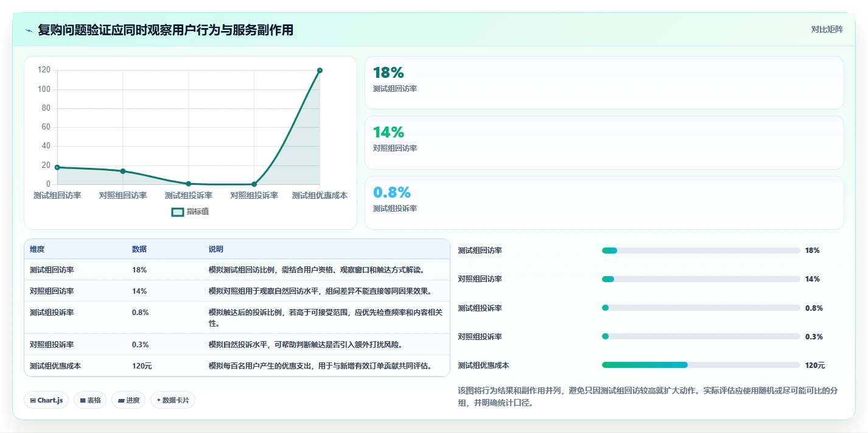Click the 对照组回访率 progress bar
The image size is (868, 433).
(701, 279)
